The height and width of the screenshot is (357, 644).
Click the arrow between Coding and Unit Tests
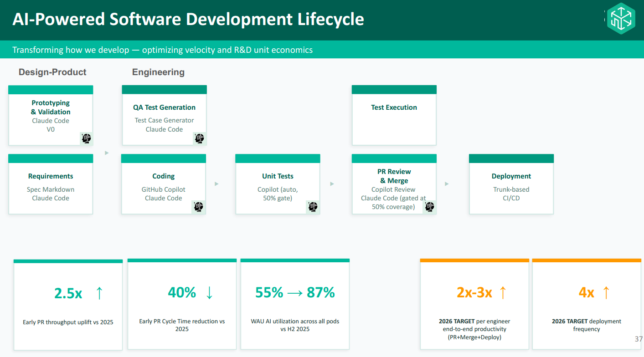[x=216, y=184]
